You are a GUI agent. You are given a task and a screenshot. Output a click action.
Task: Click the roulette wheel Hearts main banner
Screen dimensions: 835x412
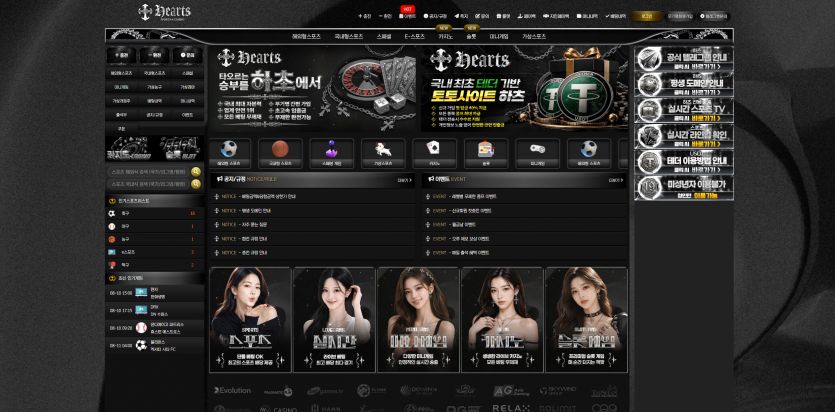pos(312,88)
